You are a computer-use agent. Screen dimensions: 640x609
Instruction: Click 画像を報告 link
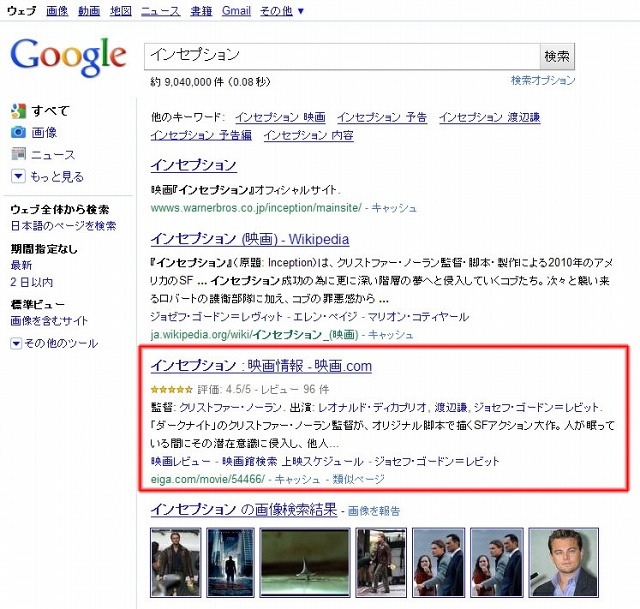point(374,511)
